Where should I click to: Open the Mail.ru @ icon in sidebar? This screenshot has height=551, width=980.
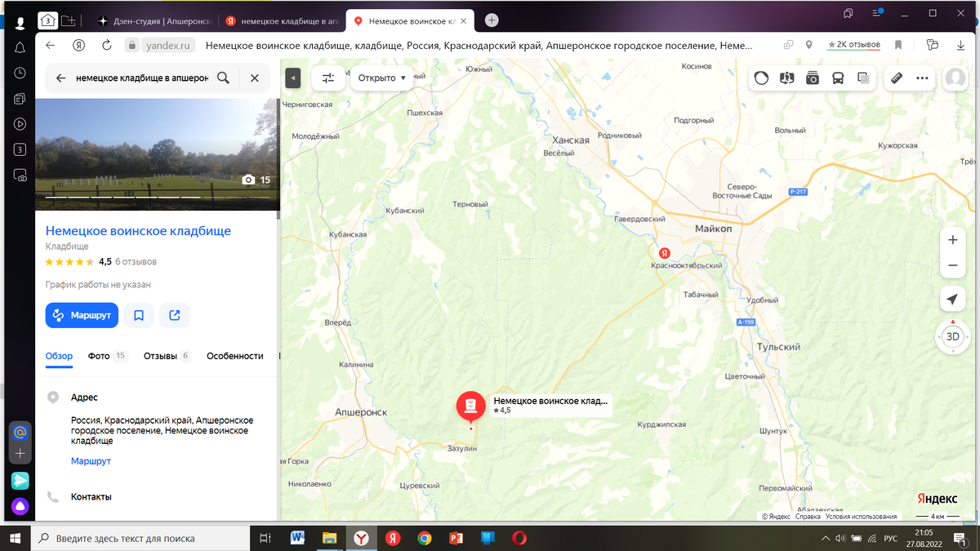point(20,432)
